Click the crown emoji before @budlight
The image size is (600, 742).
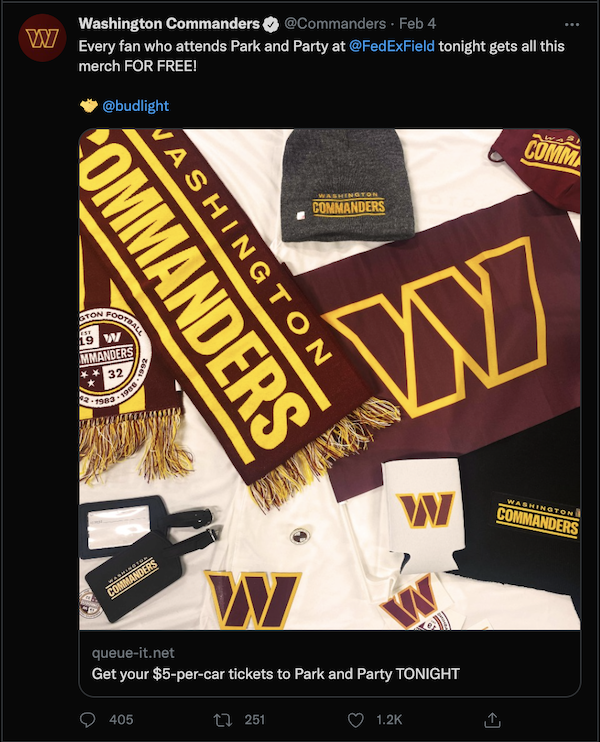click(88, 106)
